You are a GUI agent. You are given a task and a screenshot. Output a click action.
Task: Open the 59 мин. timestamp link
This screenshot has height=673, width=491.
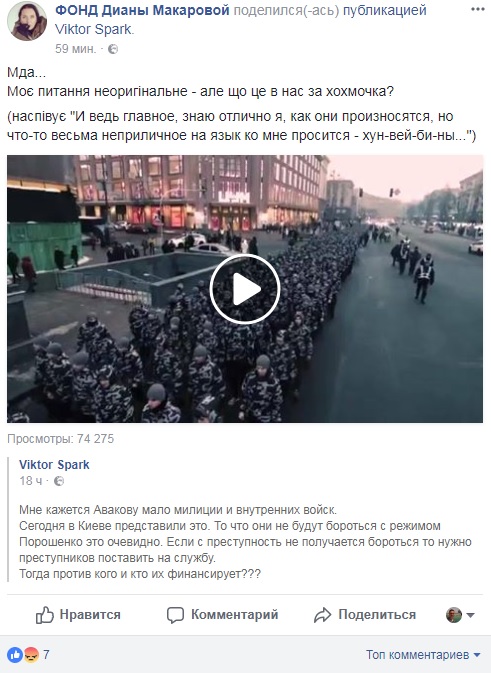76,49
